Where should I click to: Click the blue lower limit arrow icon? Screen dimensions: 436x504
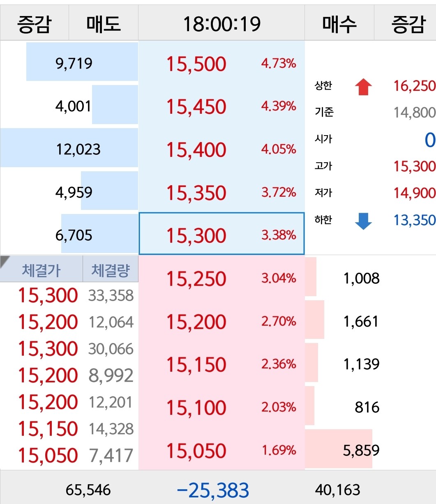(x=363, y=221)
